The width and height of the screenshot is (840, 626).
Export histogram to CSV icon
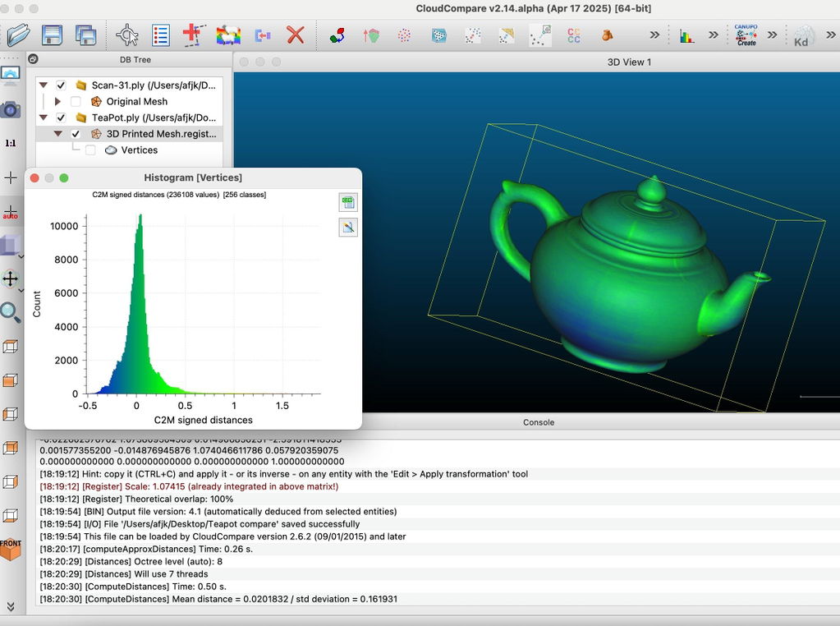[348, 203]
